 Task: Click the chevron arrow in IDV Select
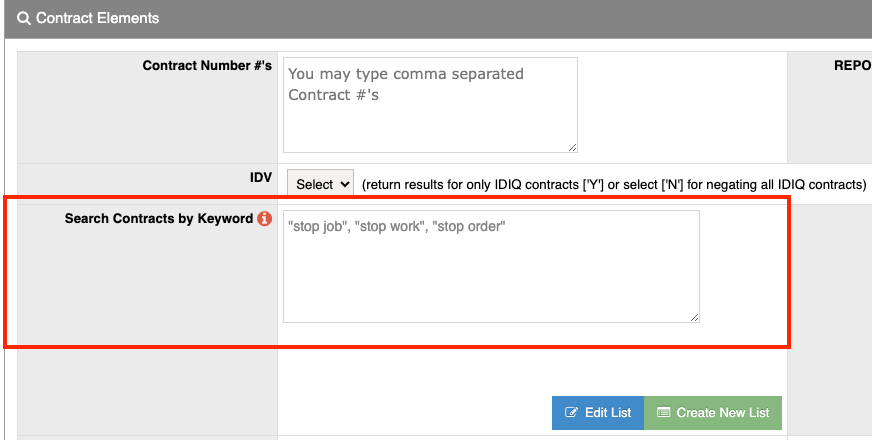pyautogui.click(x=346, y=184)
